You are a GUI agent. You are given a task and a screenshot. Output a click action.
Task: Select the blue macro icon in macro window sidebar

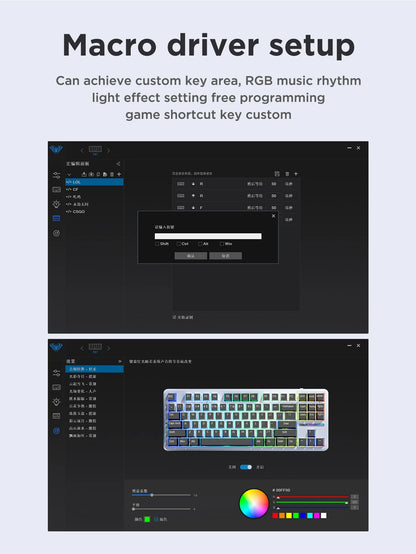tap(57, 219)
